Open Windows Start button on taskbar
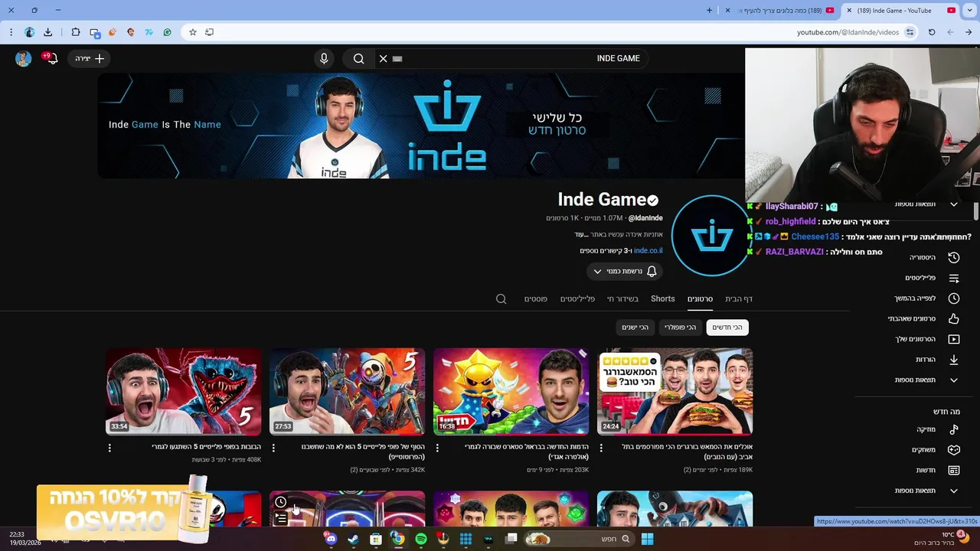Viewport: 980px width, 551px height. coord(647,539)
